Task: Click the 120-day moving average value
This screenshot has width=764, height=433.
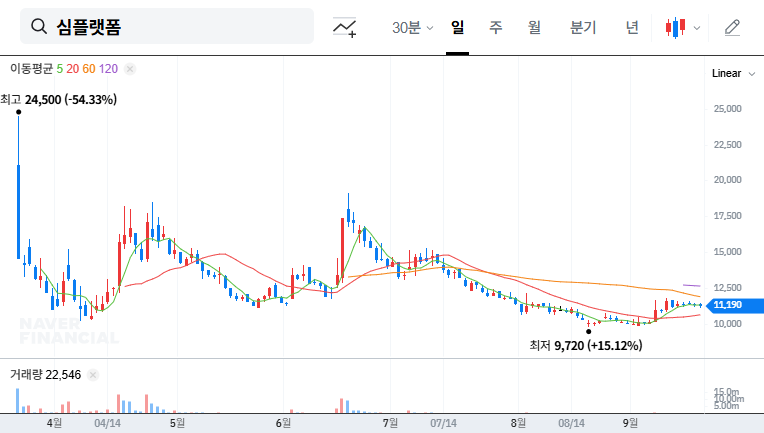Action: click(108, 69)
